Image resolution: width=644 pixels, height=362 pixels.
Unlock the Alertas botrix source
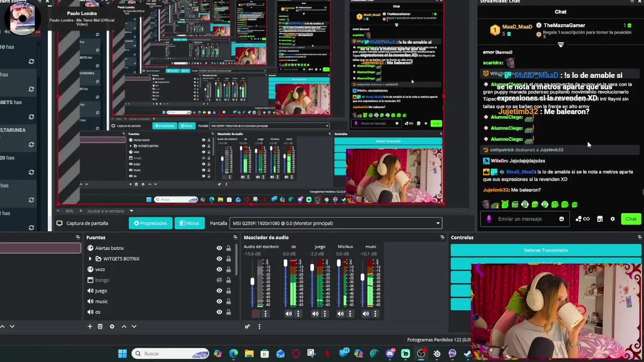tap(228, 248)
